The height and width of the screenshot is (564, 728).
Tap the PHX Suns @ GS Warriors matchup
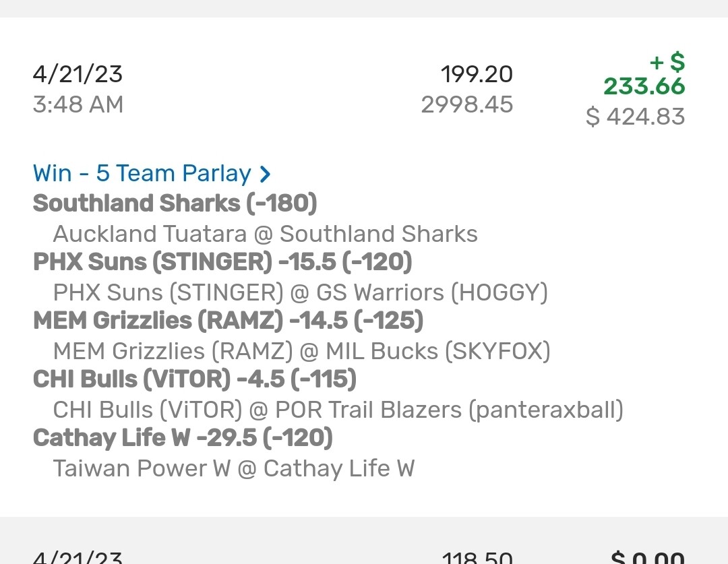point(300,292)
